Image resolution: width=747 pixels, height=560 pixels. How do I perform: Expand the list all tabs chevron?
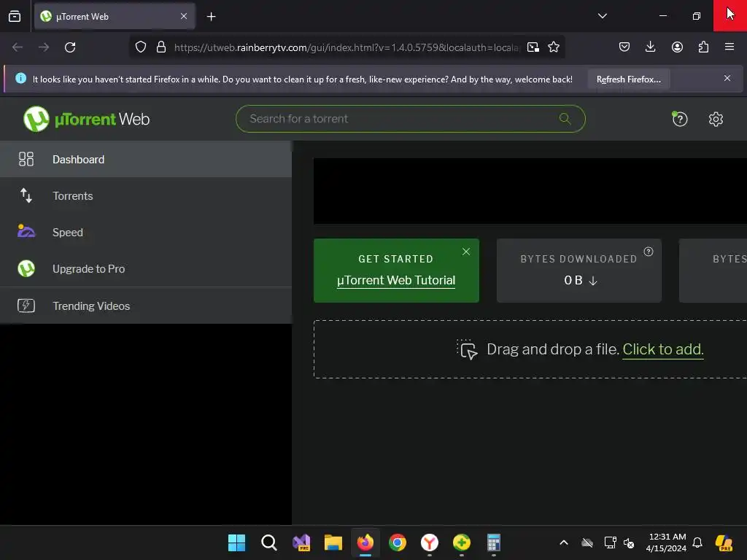(x=602, y=16)
